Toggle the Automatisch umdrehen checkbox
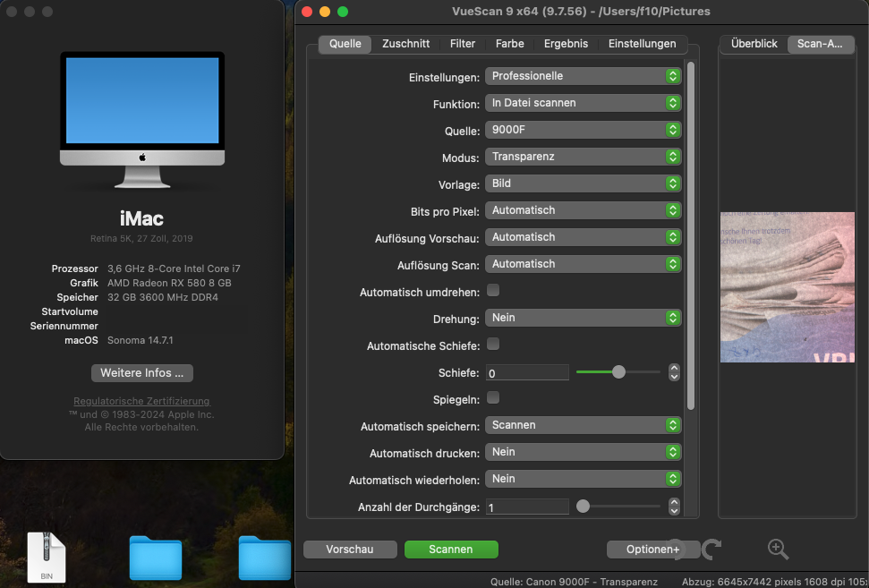The width and height of the screenshot is (869, 588). (493, 290)
